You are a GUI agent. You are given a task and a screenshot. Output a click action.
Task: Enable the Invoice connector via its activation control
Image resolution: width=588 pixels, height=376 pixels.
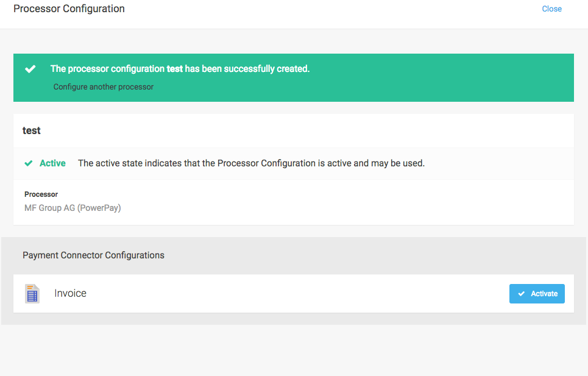537,293
